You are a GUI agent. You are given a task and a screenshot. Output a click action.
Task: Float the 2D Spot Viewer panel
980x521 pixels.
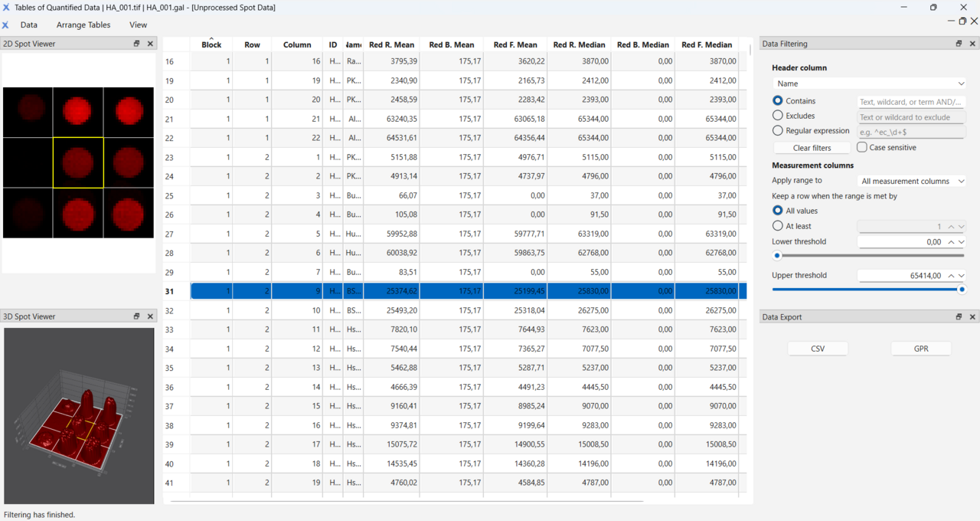point(136,44)
